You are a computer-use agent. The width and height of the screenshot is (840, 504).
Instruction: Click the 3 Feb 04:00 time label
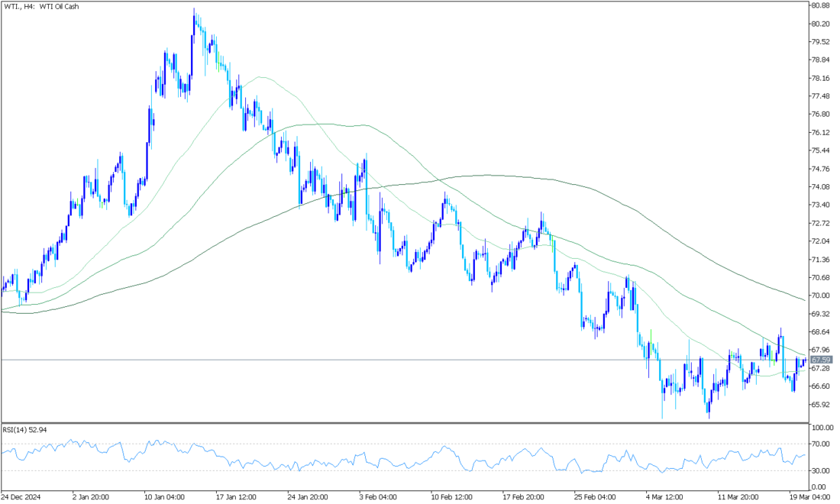coord(378,496)
